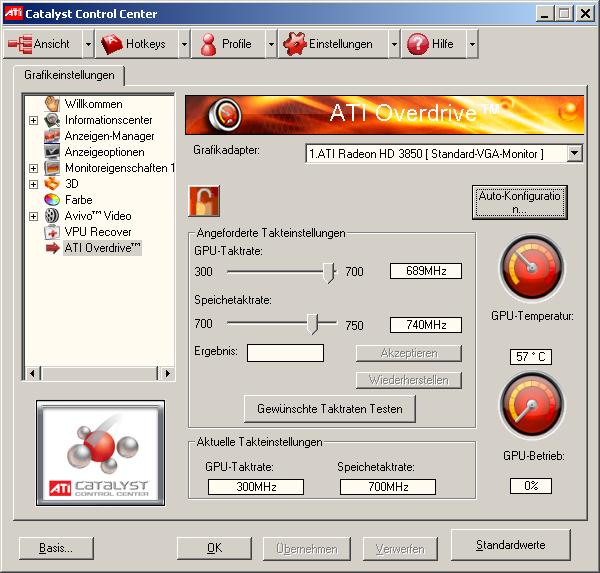Click the Akzeptieren button

click(409, 353)
